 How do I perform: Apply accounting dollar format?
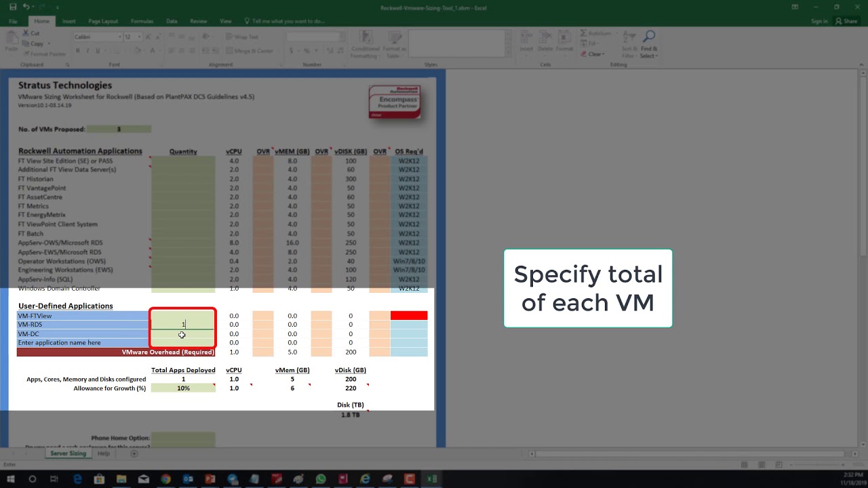pyautogui.click(x=292, y=51)
